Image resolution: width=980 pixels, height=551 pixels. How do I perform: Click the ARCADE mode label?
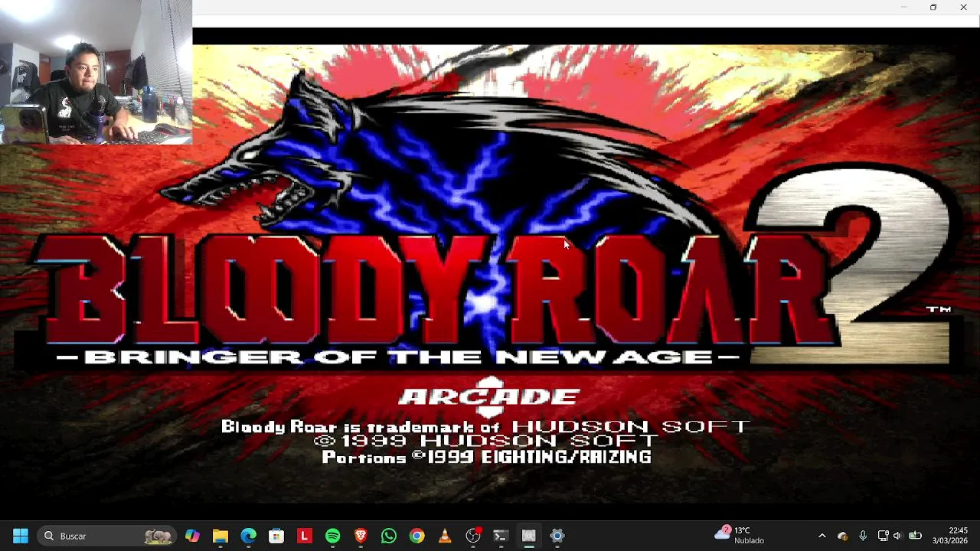[489, 396]
